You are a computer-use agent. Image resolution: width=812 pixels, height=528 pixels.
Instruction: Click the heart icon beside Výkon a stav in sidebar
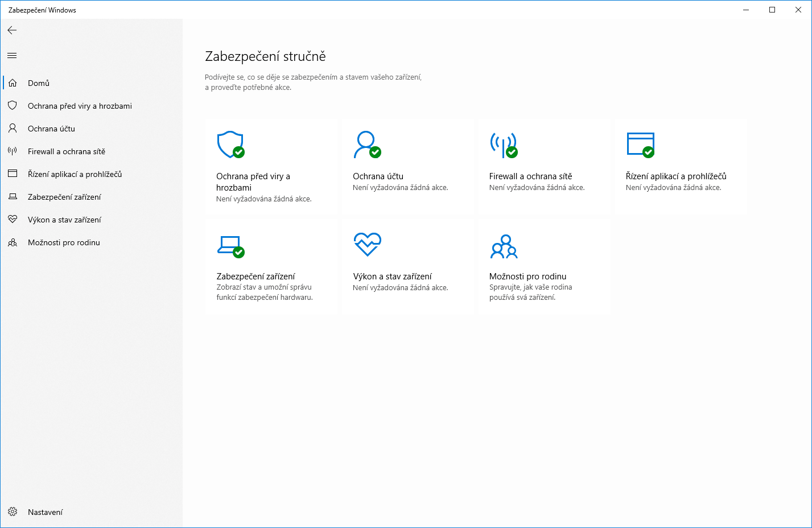pyautogui.click(x=13, y=220)
